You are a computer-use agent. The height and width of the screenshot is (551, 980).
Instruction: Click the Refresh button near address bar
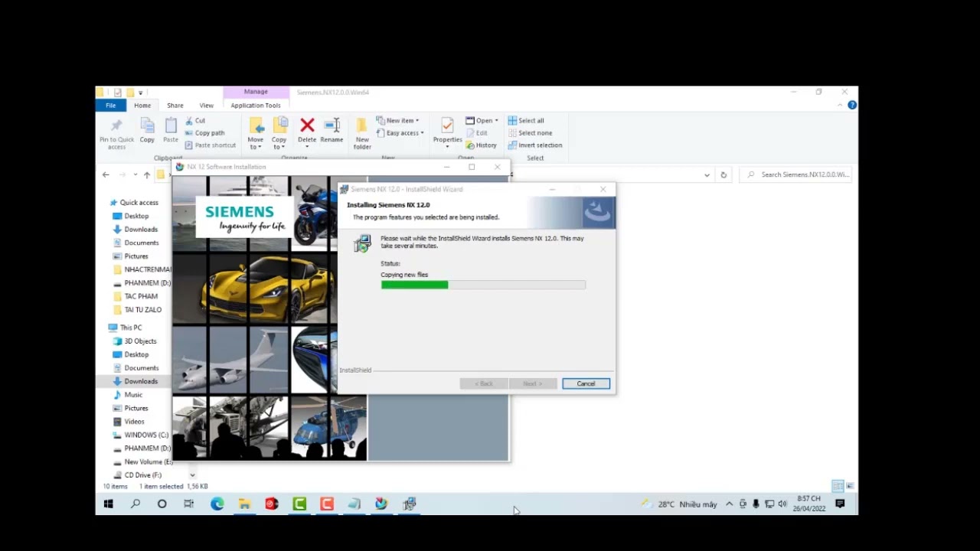[x=723, y=174]
